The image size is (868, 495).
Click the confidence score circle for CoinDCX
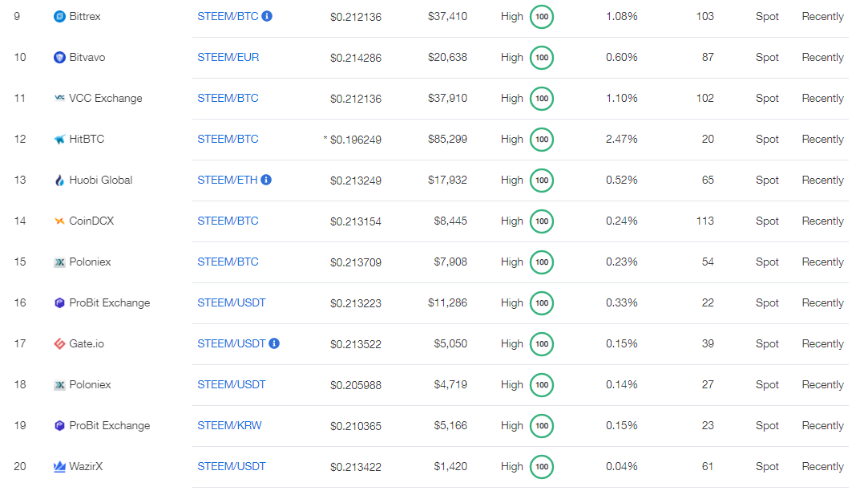[542, 221]
